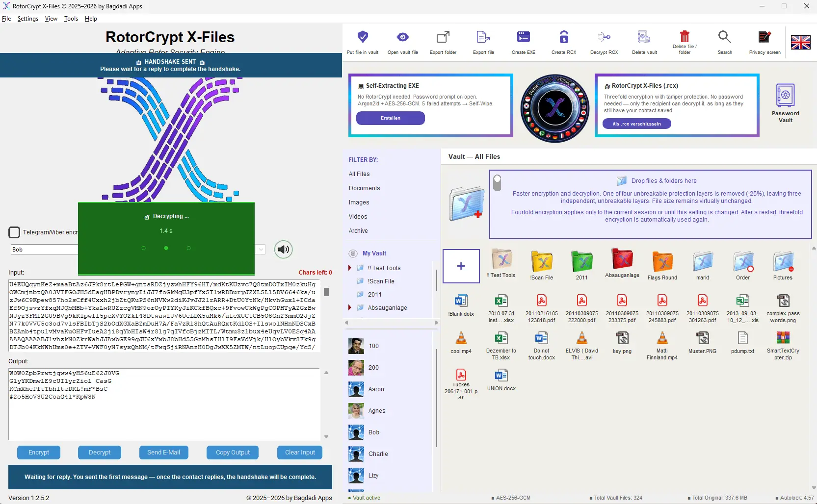
Task: Open the Help menu
Action: coord(91,19)
